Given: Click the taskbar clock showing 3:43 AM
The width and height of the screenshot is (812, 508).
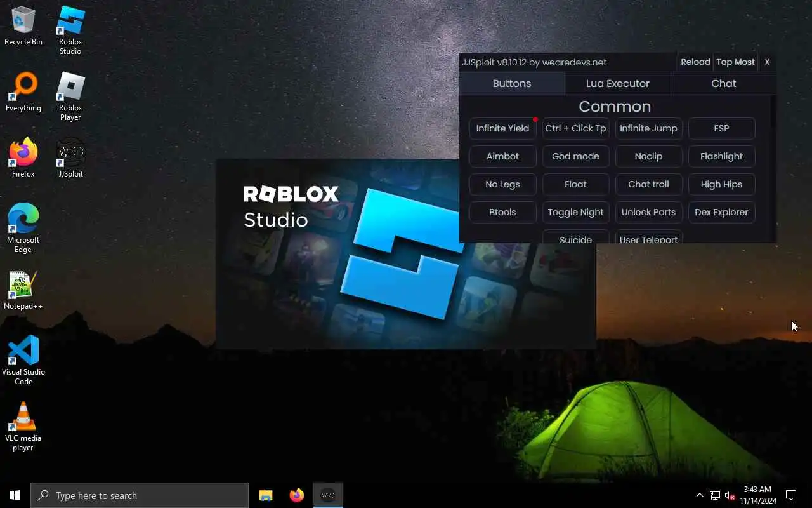Looking at the screenshot, I should pyautogui.click(x=757, y=495).
